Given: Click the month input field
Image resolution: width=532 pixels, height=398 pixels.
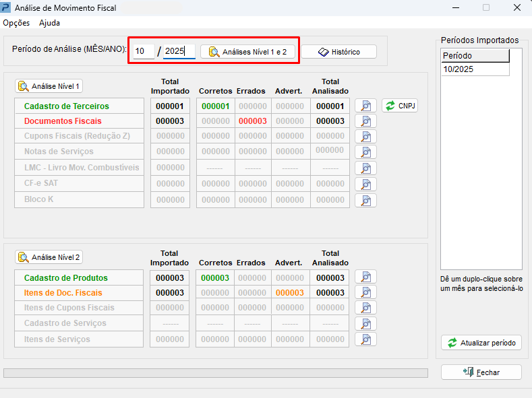Looking at the screenshot, I should coord(143,52).
